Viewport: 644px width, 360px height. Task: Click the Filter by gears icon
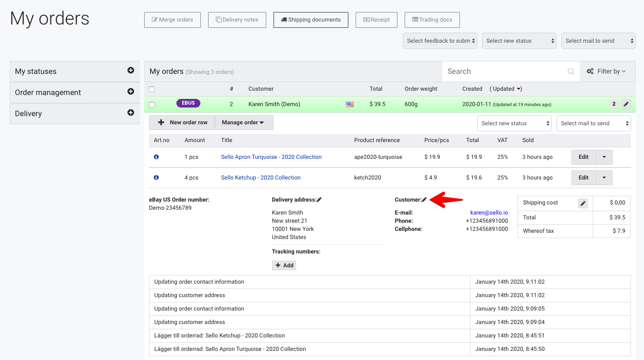click(590, 72)
